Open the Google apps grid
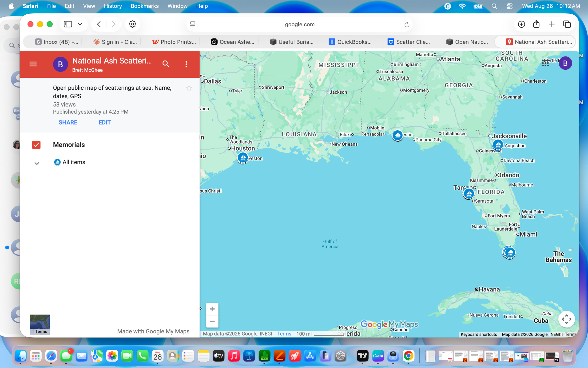Screen dimensions: 588x368 545,63
